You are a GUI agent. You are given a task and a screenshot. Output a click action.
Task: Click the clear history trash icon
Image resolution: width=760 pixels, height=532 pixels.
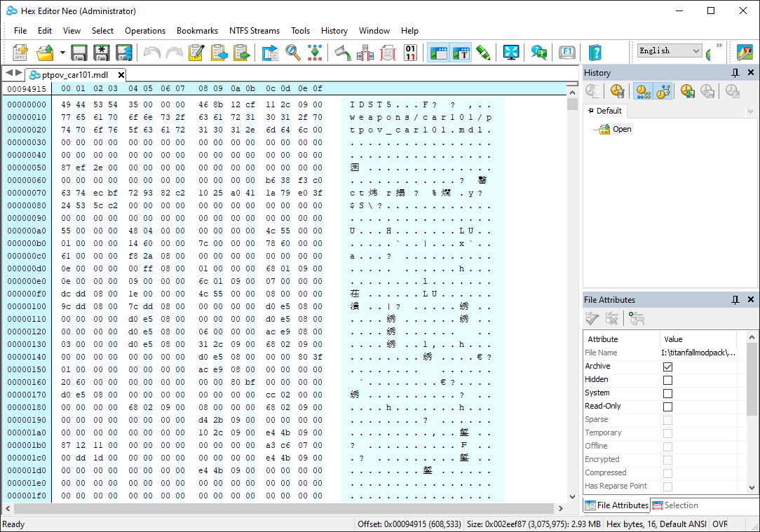coord(617,90)
